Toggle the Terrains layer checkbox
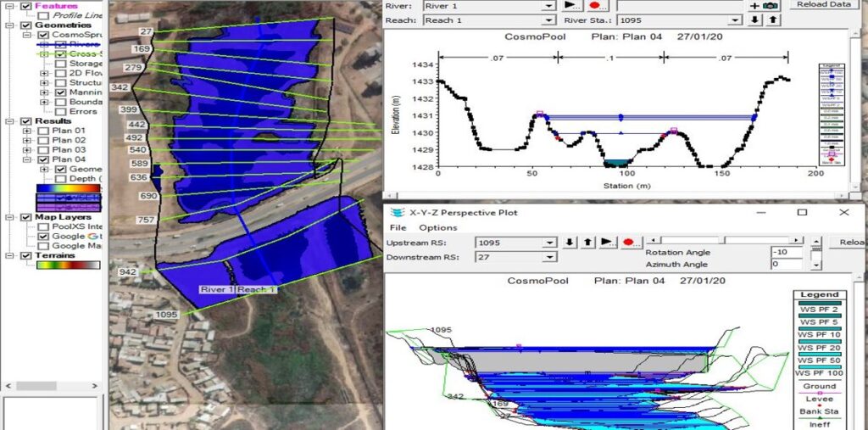Viewport: 868px width, 430px height. point(25,255)
